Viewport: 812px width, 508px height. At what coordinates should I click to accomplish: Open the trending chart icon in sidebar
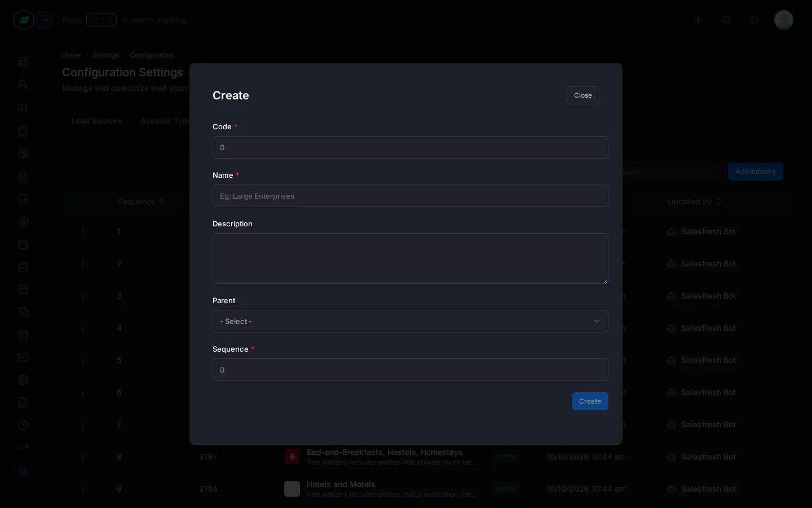click(23, 448)
